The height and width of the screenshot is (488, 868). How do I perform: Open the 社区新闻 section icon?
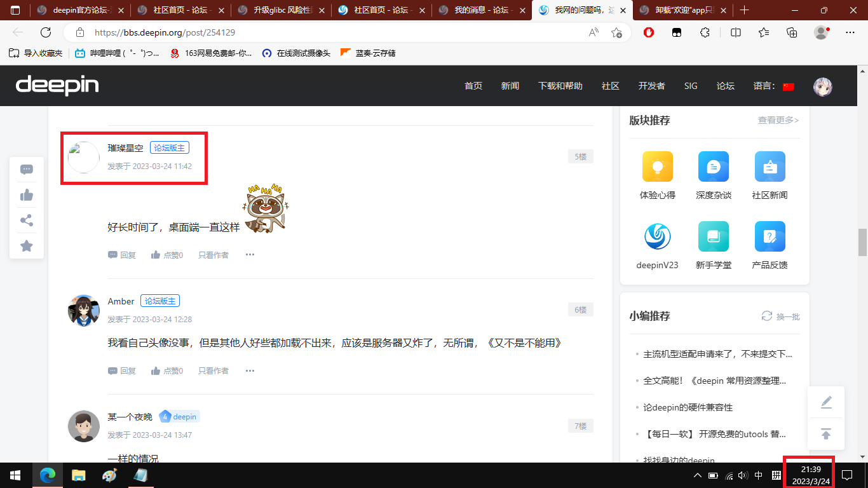[x=770, y=166]
